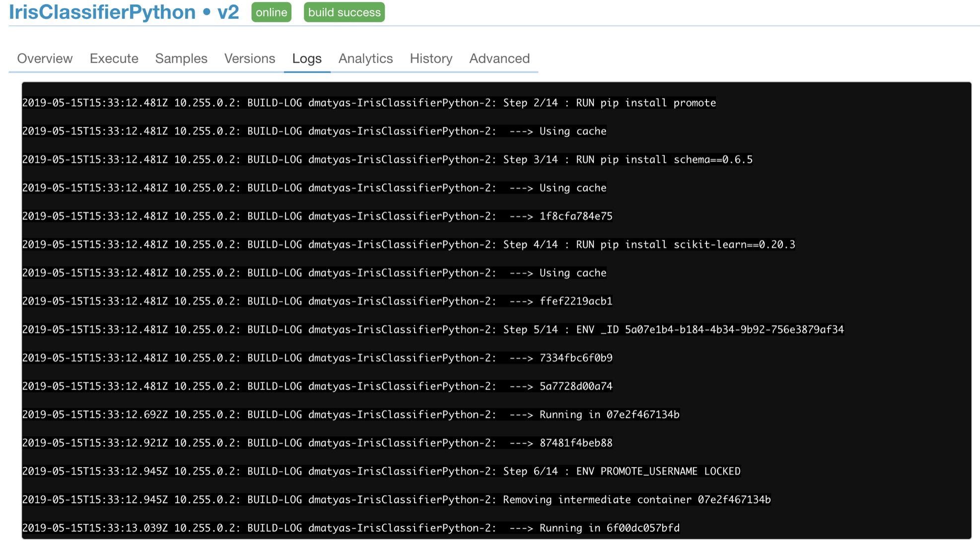Switch to the History tab
980x550 pixels.
(x=430, y=59)
